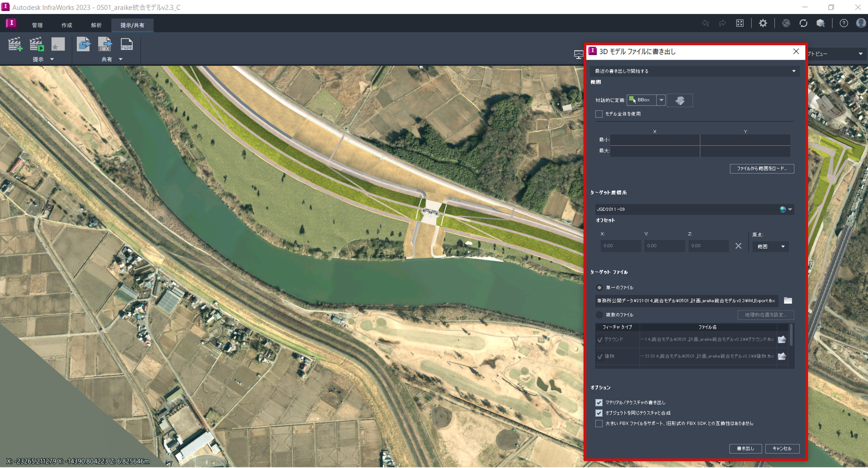Click the folder browse icon for single file
This screenshot has height=468, width=868.
pos(788,300)
